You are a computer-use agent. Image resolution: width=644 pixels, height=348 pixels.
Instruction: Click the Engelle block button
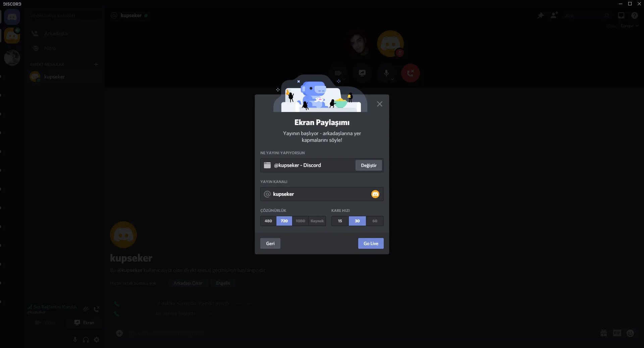[x=223, y=283]
